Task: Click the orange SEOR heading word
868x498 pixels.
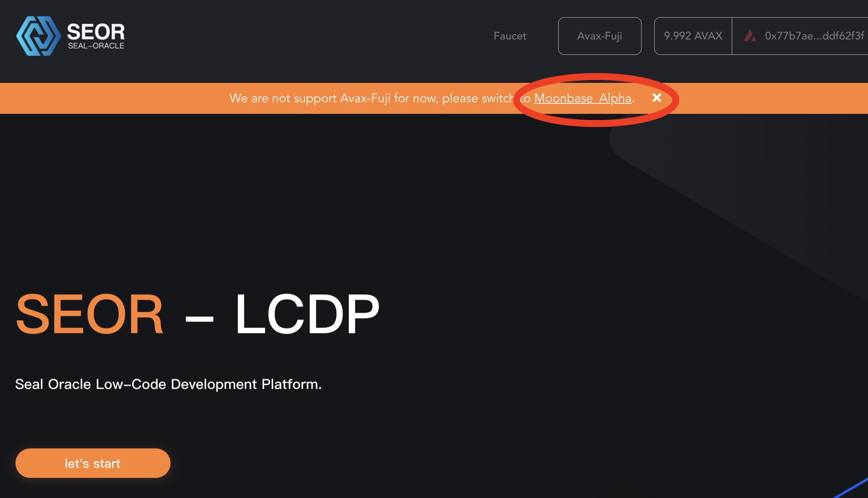Action: coord(90,313)
